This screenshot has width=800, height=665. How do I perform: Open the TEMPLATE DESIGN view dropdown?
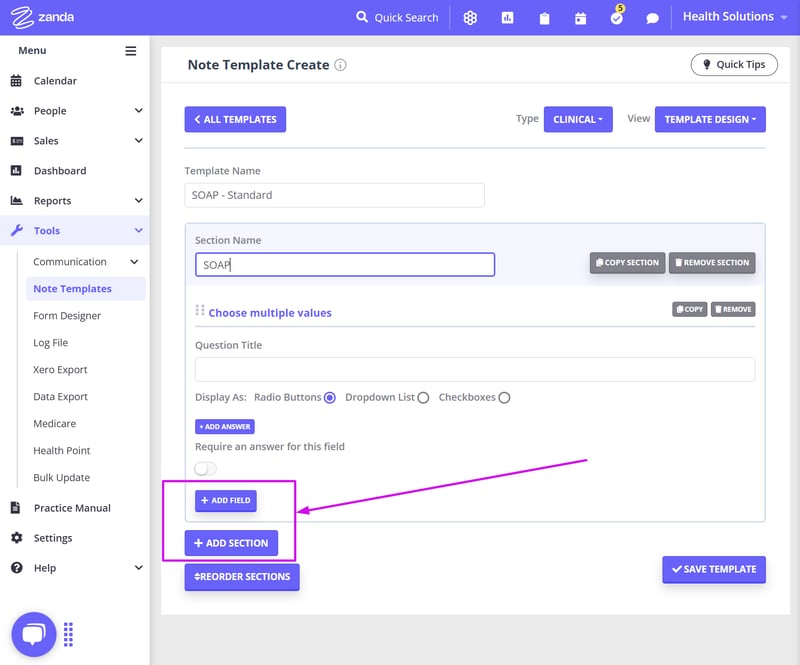tap(710, 119)
